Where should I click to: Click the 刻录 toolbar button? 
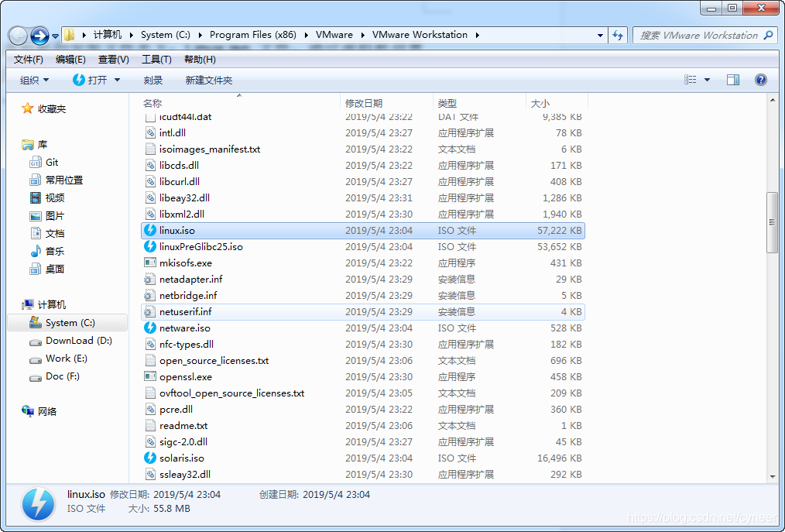[x=153, y=81]
